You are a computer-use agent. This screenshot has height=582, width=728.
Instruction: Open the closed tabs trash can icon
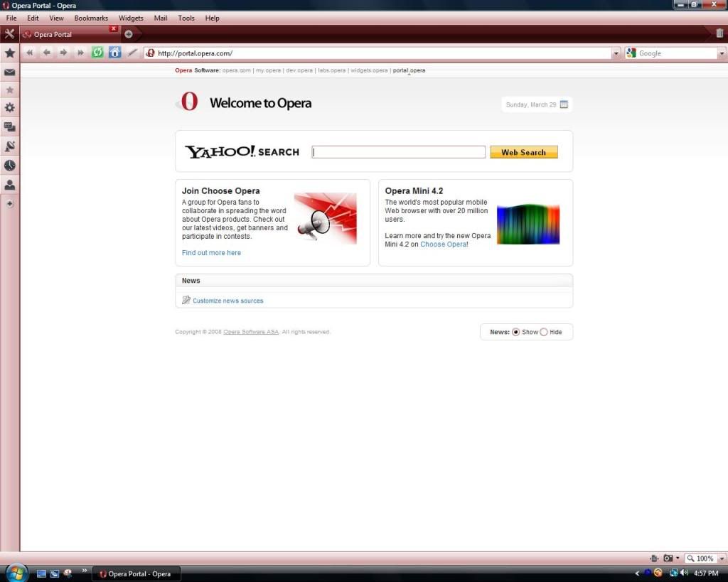(719, 33)
